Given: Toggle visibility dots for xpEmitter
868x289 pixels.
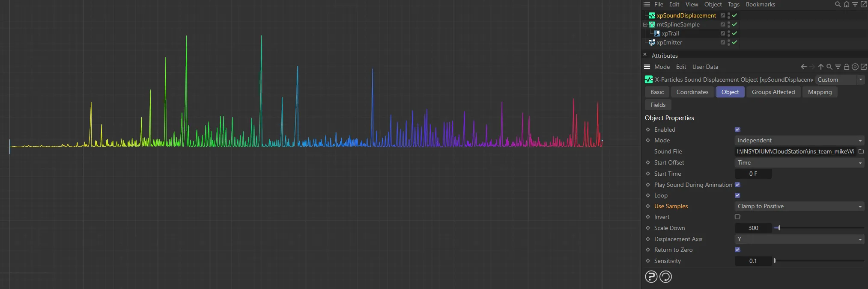Looking at the screenshot, I should tap(728, 42).
